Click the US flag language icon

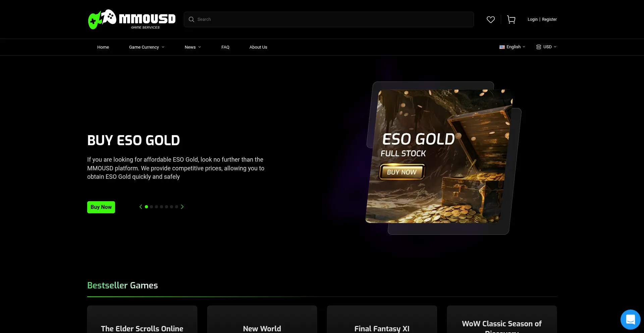[x=502, y=47]
